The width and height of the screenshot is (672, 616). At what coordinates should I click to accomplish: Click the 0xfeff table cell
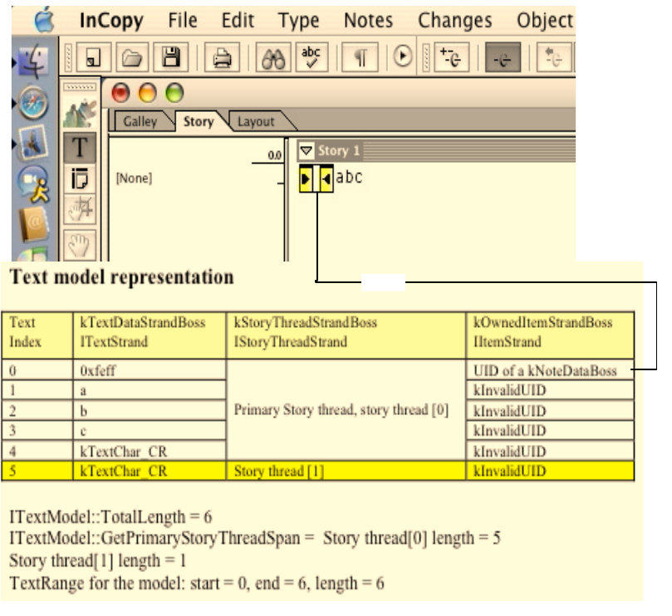(150, 369)
